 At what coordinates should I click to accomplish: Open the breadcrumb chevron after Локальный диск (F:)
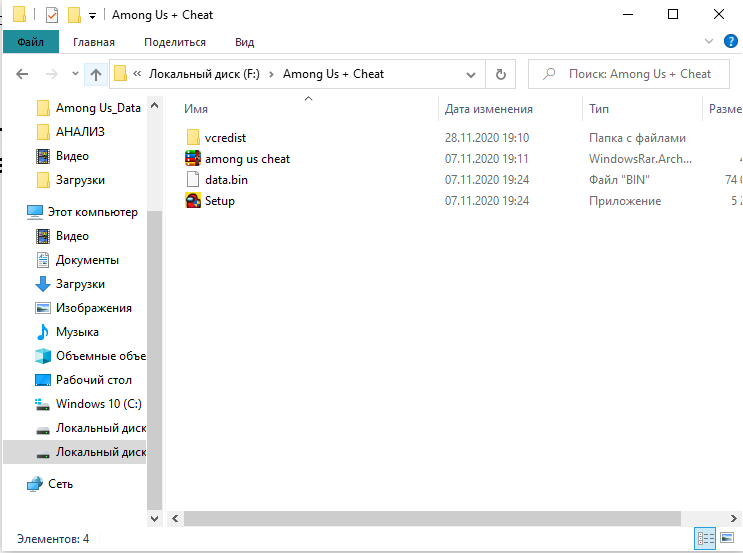pyautogui.click(x=271, y=74)
